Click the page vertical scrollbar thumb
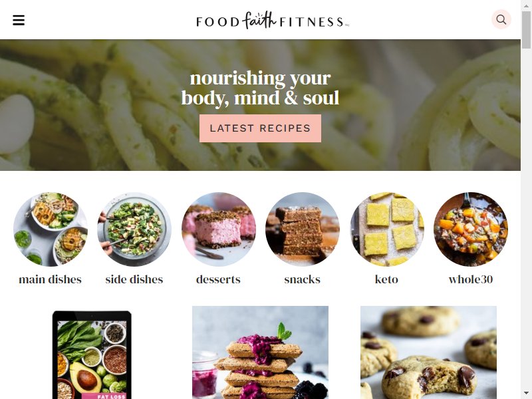The height and width of the screenshot is (399, 532). coord(527,30)
